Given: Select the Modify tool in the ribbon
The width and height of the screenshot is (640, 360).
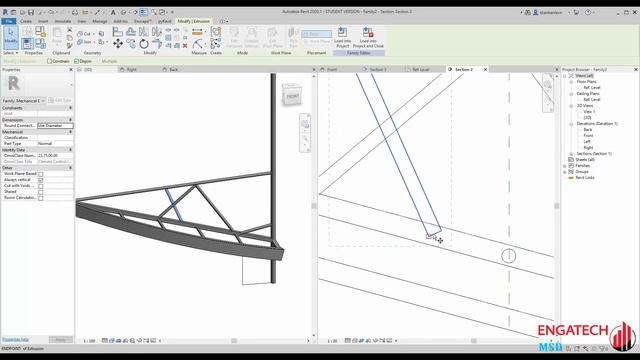Looking at the screenshot, I should (x=11, y=37).
